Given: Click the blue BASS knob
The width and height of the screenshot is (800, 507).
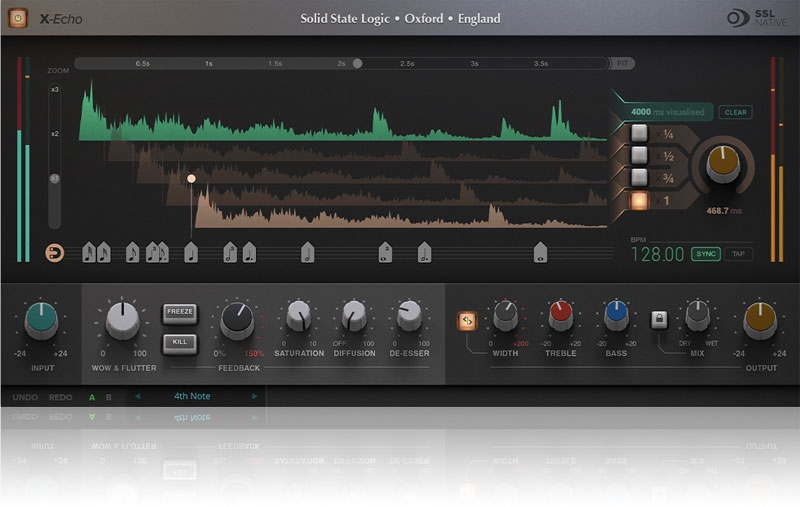Looking at the screenshot, I should click(x=616, y=316).
